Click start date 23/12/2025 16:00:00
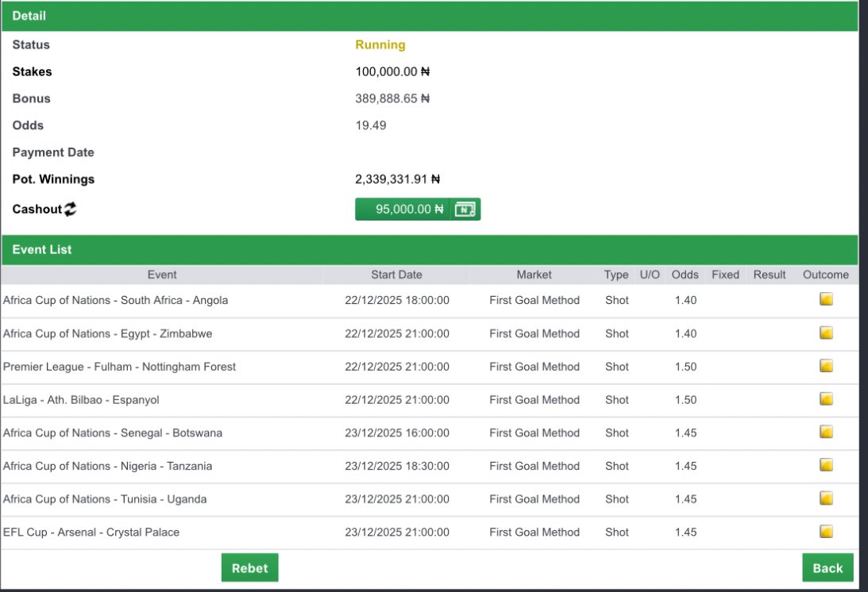Image resolution: width=868 pixels, height=592 pixels. coord(397,432)
